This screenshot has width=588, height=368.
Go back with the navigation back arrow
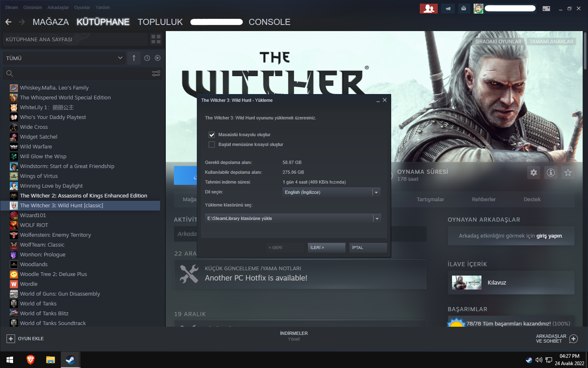[9, 22]
